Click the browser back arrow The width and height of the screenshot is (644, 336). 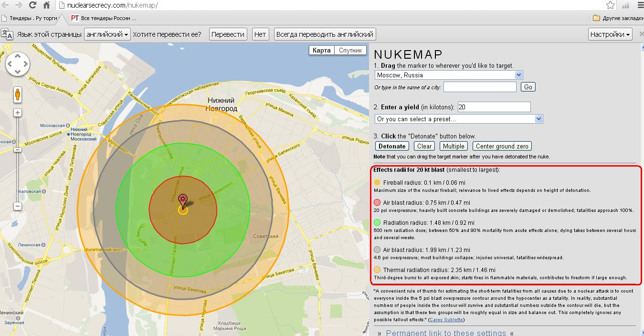tap(5, 6)
